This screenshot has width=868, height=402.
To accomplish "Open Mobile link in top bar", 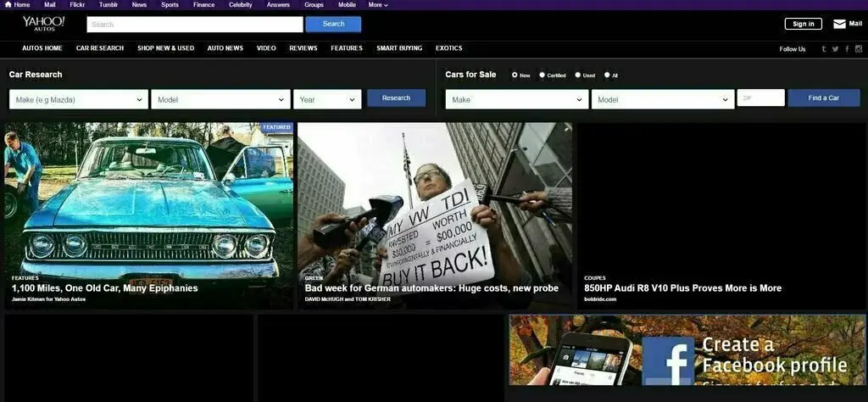I will click(x=347, y=4).
